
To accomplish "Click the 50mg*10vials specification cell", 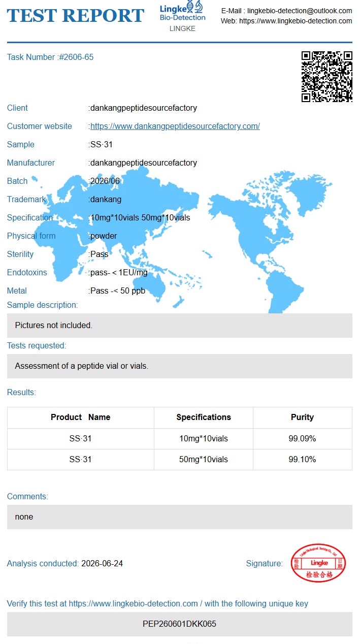I will point(204,459).
